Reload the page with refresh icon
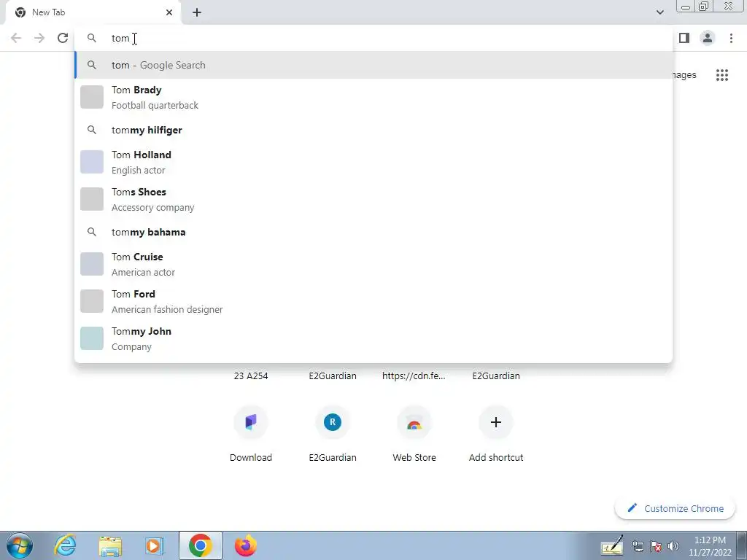The image size is (747, 560). coord(63,38)
